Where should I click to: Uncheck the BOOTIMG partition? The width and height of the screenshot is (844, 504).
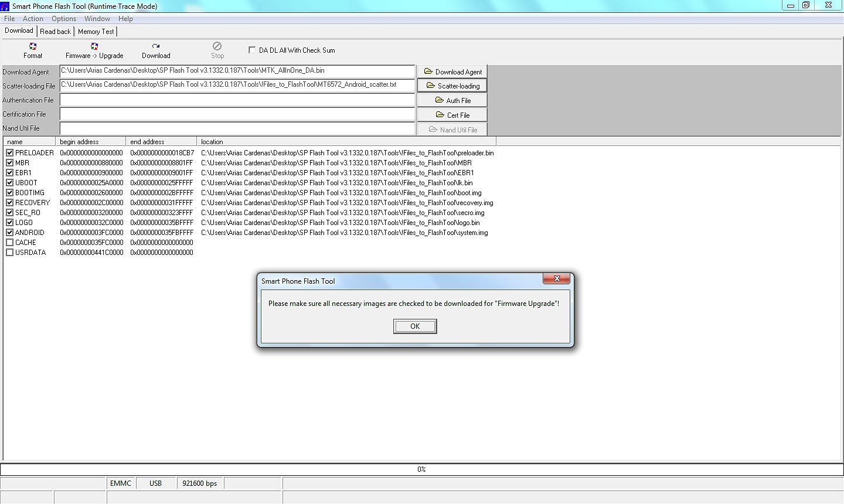(x=9, y=193)
